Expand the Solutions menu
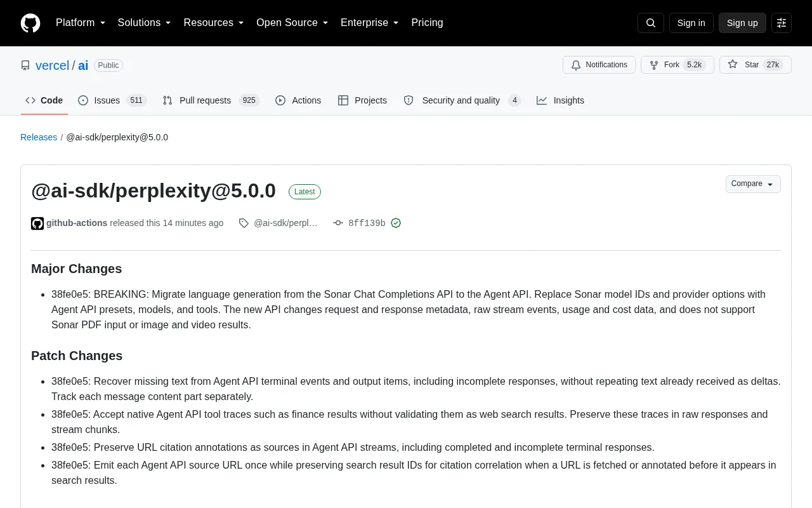 [145, 23]
